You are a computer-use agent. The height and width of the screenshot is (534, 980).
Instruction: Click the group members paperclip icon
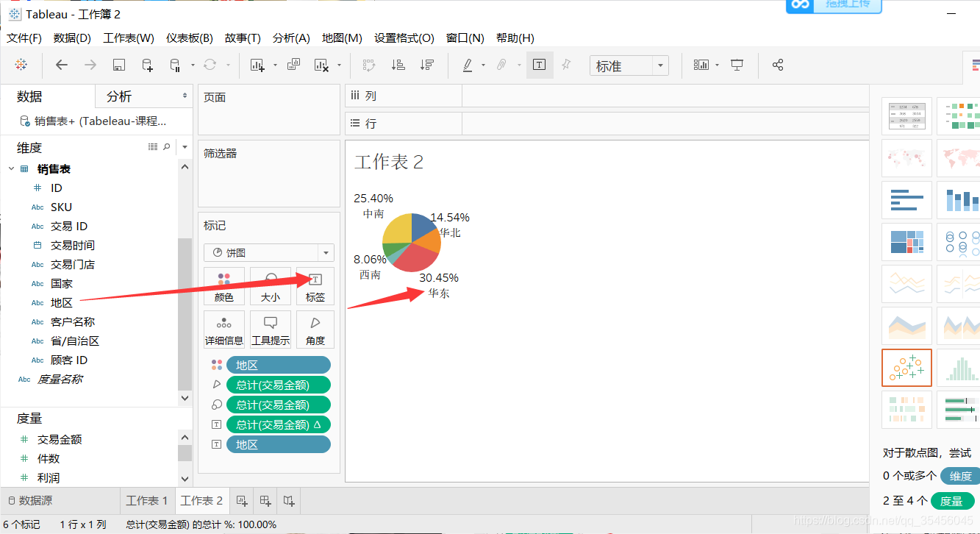click(501, 65)
